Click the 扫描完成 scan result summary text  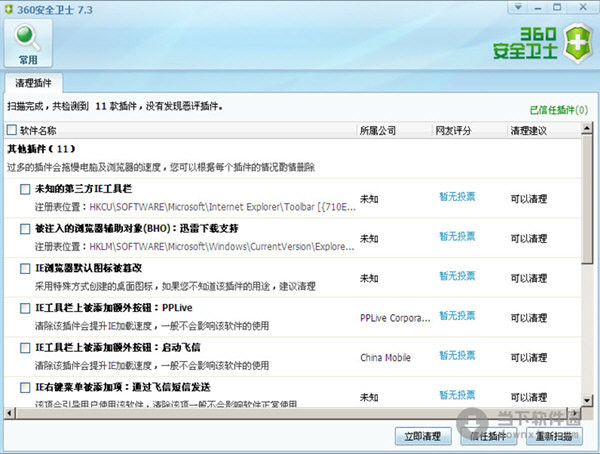click(x=115, y=106)
